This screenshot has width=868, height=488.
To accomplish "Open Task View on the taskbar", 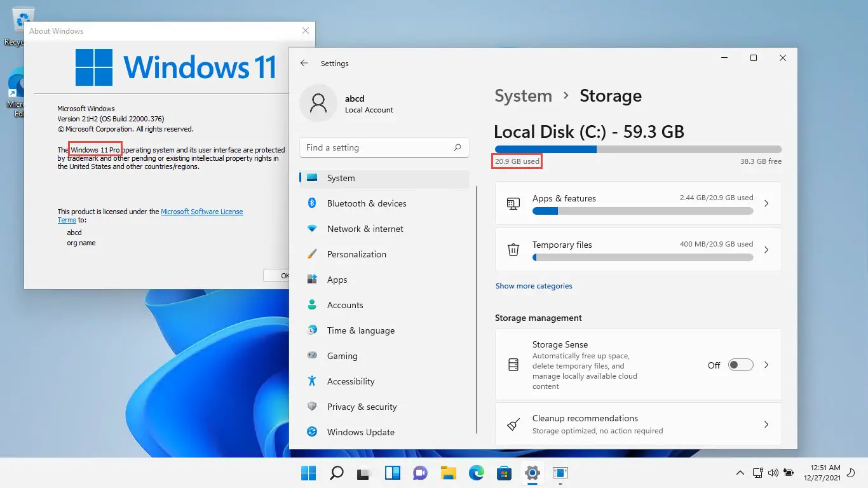I will tap(363, 473).
